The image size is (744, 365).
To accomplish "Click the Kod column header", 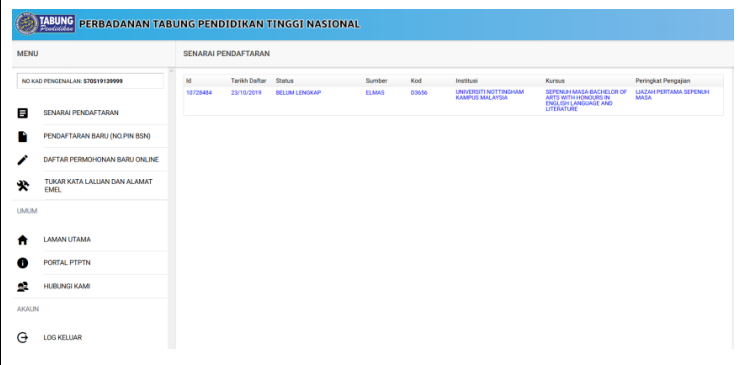I will pyautogui.click(x=416, y=81).
